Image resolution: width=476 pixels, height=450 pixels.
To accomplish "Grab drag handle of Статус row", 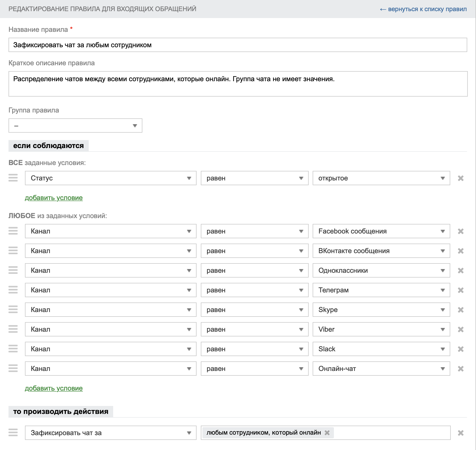I will [13, 178].
